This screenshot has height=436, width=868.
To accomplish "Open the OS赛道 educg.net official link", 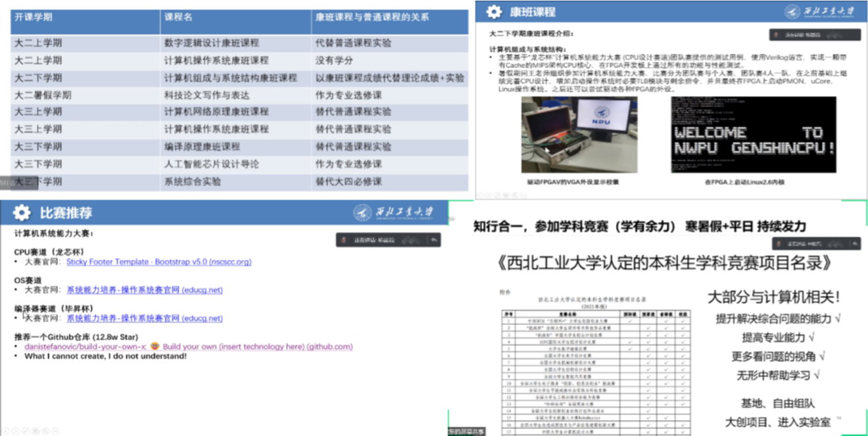I will click(x=144, y=290).
